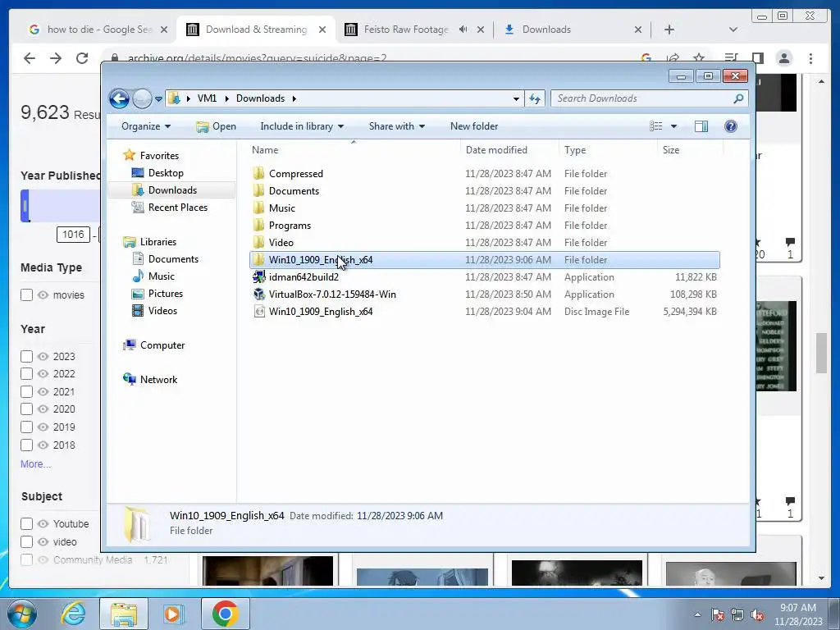Image resolution: width=840 pixels, height=630 pixels.
Task: Open the Music library in sidebar
Action: [x=162, y=276]
